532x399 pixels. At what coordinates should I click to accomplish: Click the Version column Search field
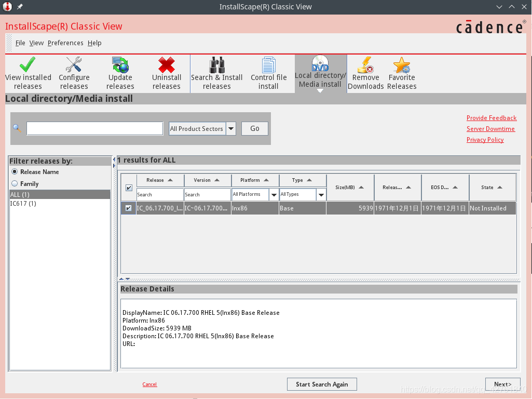click(x=207, y=195)
